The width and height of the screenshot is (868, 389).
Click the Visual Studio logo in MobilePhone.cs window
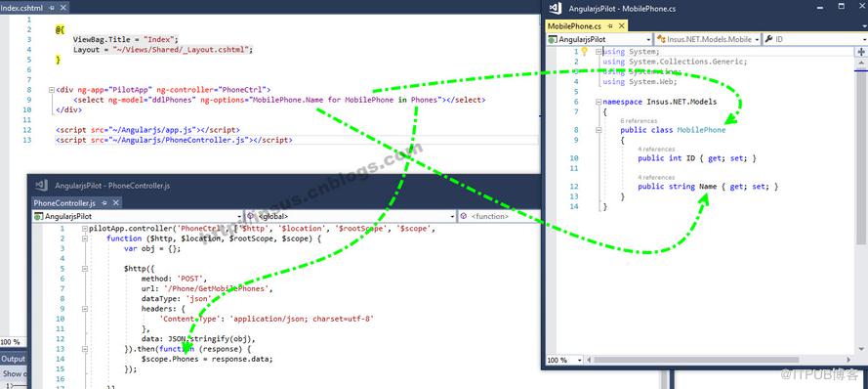[555, 9]
